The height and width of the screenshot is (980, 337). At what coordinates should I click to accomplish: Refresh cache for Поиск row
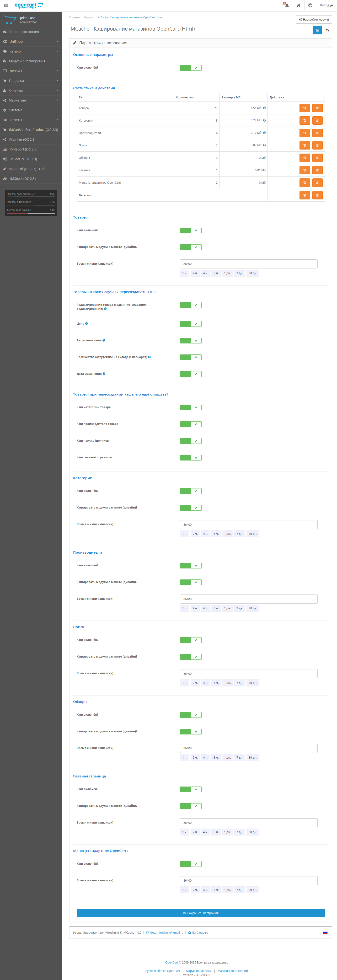click(x=305, y=145)
